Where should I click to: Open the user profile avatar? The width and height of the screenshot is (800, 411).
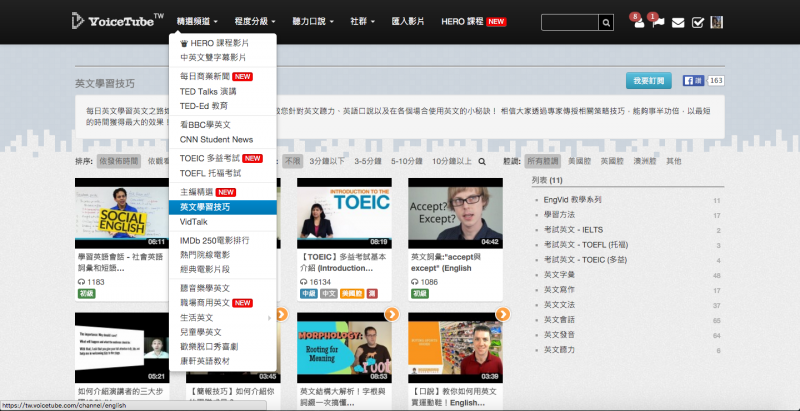[719, 22]
